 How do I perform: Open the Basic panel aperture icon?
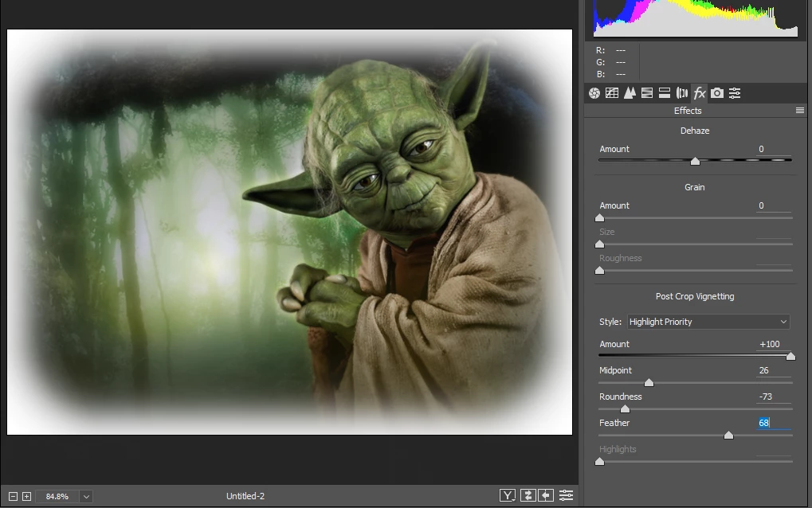pos(594,93)
